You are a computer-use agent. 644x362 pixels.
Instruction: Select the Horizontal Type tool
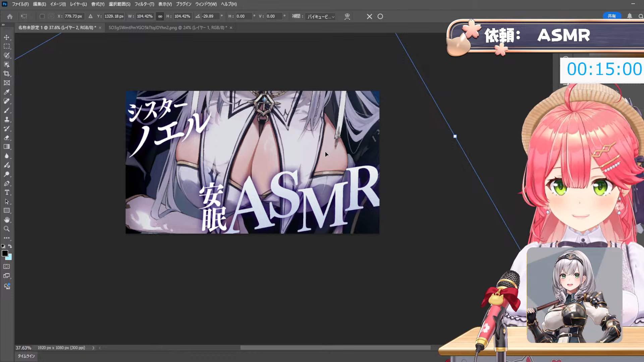(7, 192)
